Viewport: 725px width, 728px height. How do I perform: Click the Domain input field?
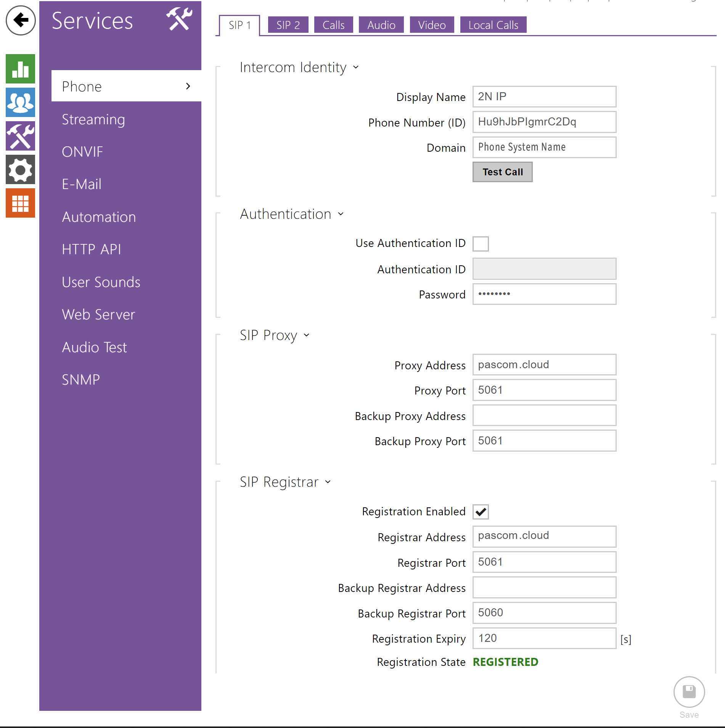point(544,147)
